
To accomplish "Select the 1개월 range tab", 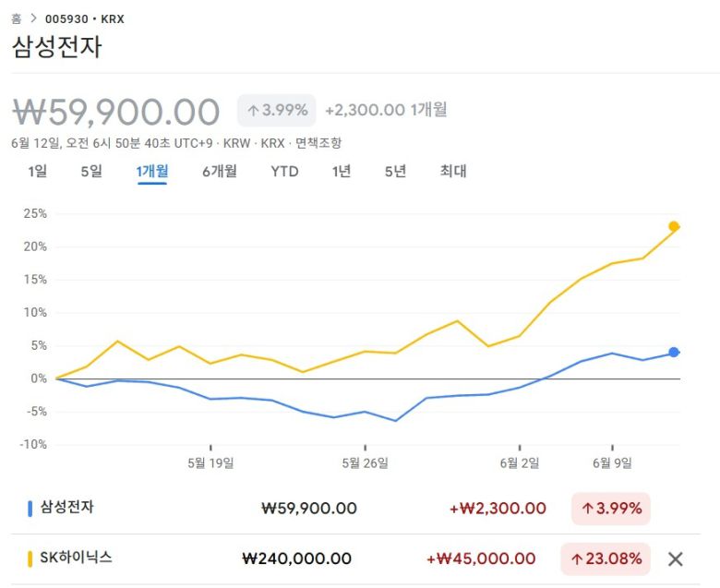I will click(152, 171).
